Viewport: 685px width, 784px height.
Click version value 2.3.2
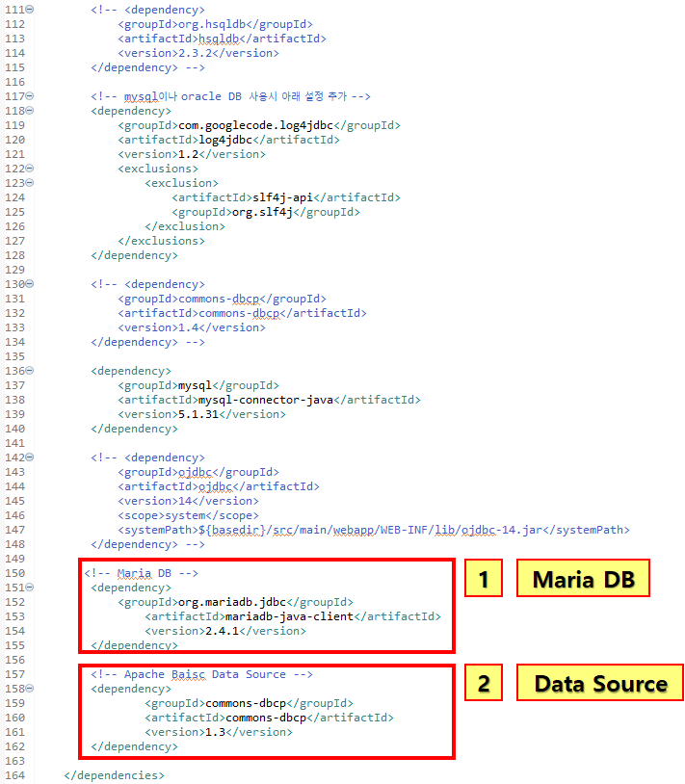[196, 53]
